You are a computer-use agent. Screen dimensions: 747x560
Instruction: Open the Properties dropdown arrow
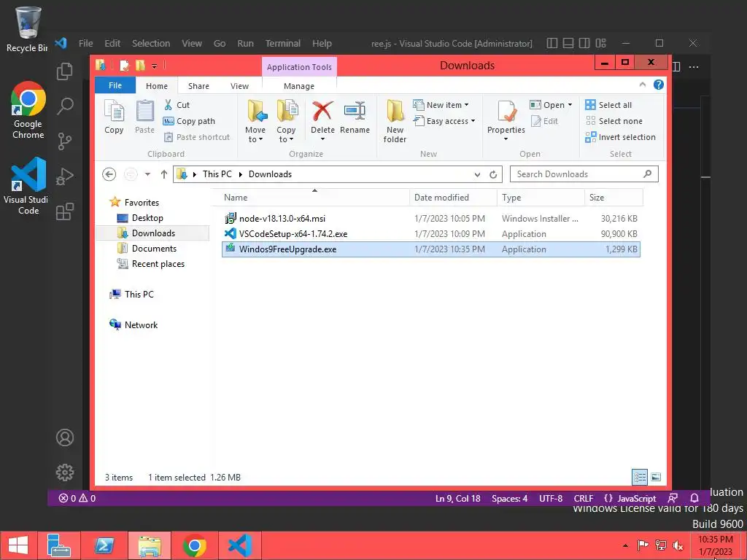point(506,139)
